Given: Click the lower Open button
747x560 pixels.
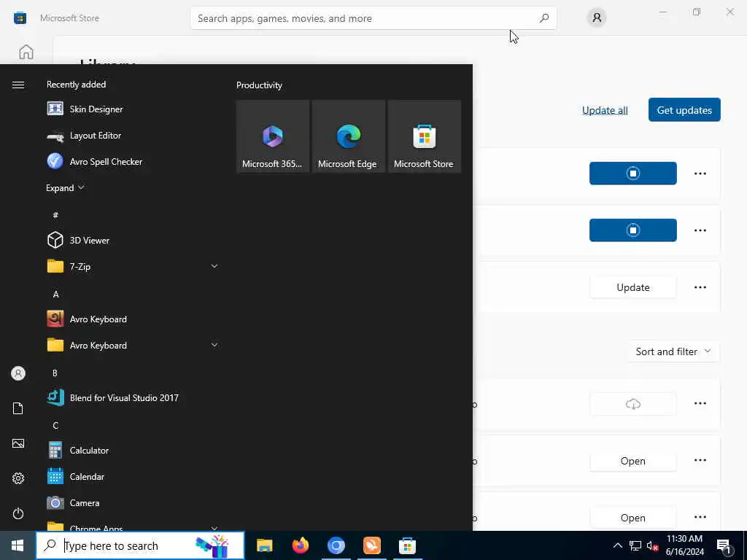Looking at the screenshot, I should [x=632, y=518].
